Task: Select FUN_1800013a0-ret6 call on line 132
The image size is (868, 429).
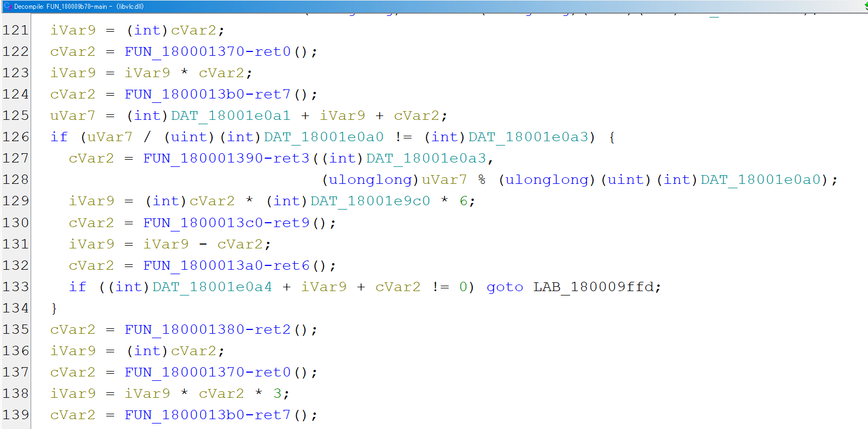Action: tap(226, 265)
